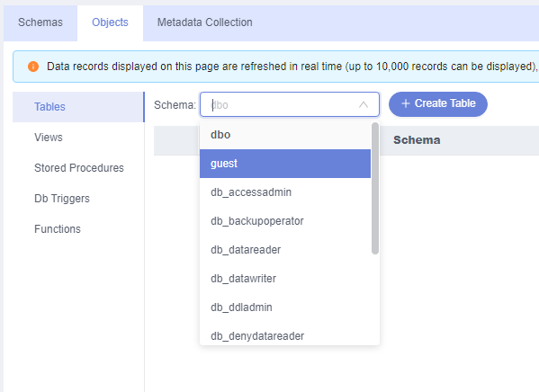The width and height of the screenshot is (539, 392).
Task: Click the dropdown list scrollbar
Action: [375, 188]
